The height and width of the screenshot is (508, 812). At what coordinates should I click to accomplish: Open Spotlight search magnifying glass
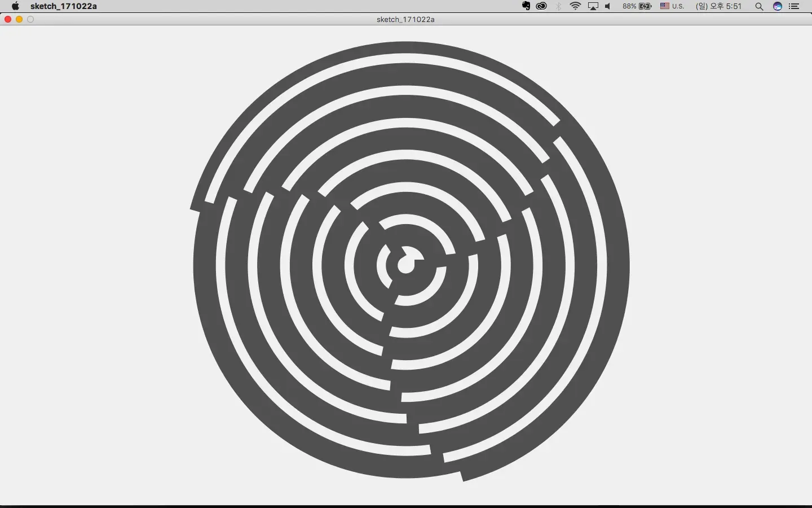tap(759, 6)
